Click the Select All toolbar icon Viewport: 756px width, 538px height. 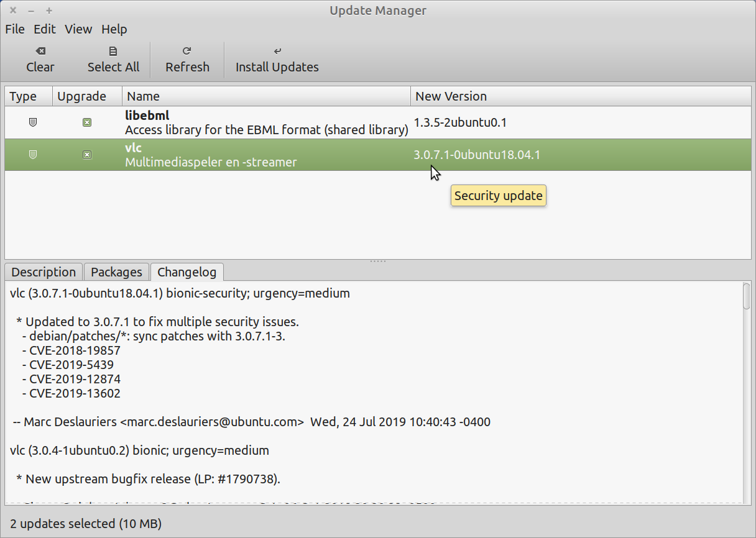(x=113, y=51)
